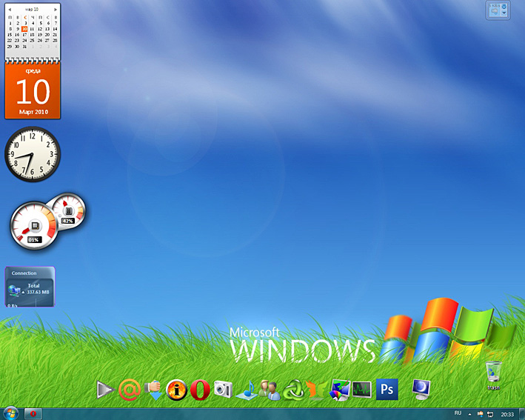Screen dimensions: 525x420
Task: Open the 20:33 taskbar clock
Action: (x=507, y=414)
